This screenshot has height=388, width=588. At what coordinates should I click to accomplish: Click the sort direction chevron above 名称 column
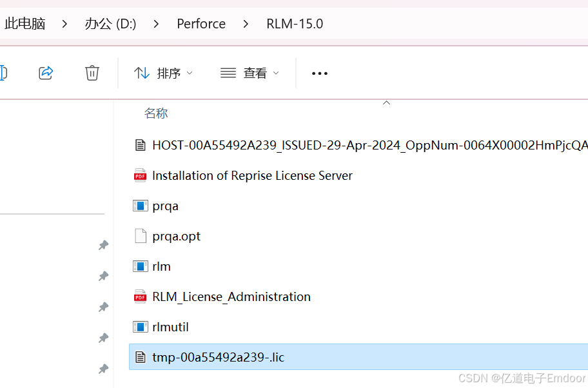tap(386, 102)
